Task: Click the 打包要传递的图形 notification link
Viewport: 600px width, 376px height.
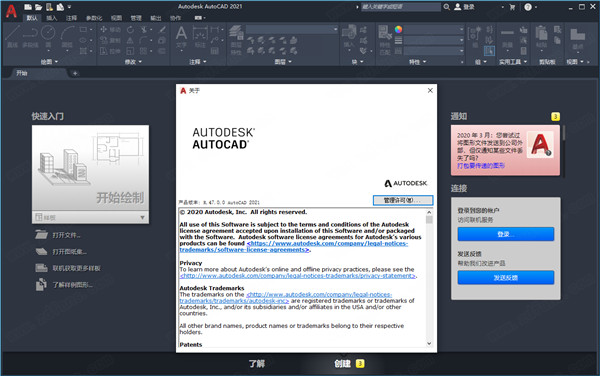Action: [x=481, y=166]
